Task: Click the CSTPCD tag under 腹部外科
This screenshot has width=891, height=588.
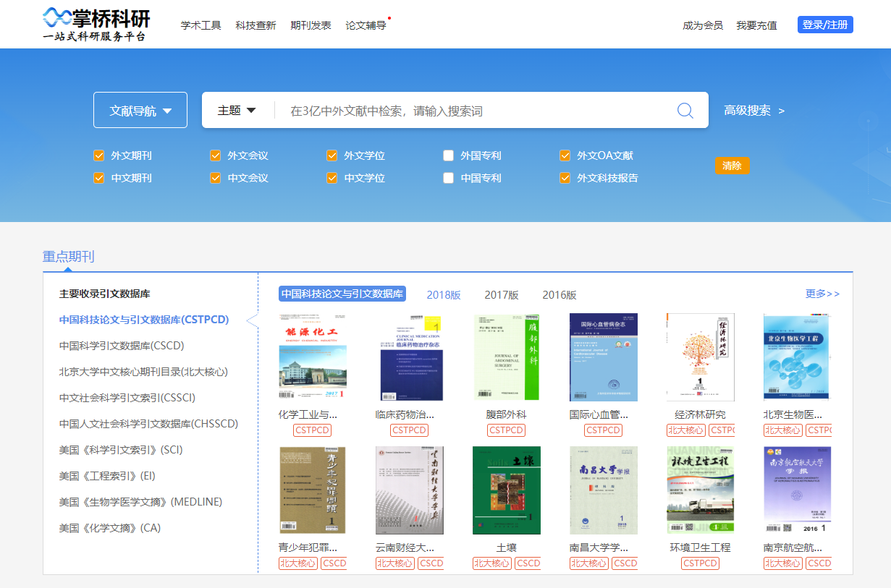Action: (507, 430)
